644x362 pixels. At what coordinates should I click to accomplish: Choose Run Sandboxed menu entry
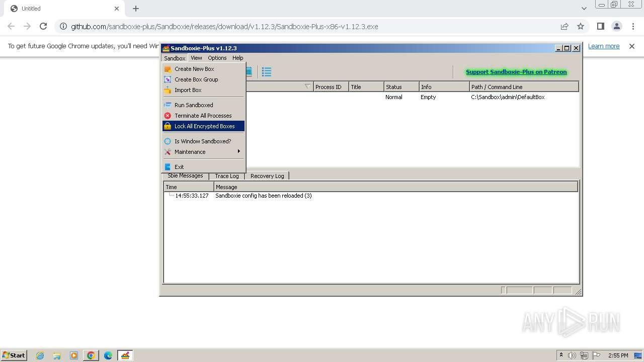tap(203, 105)
